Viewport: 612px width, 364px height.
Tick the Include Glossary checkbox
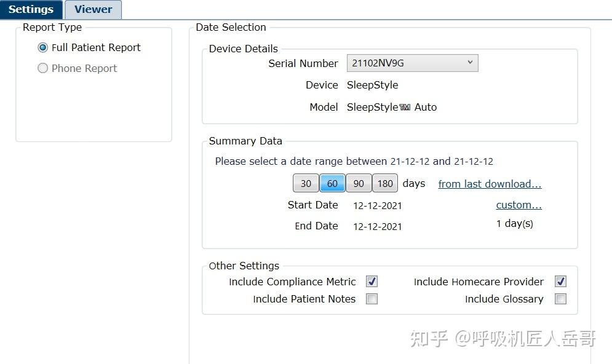(x=560, y=299)
